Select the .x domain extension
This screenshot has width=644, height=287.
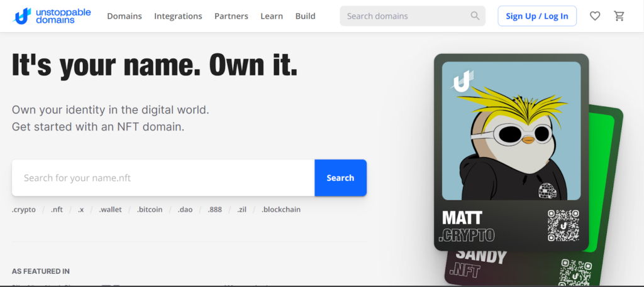[x=81, y=210]
